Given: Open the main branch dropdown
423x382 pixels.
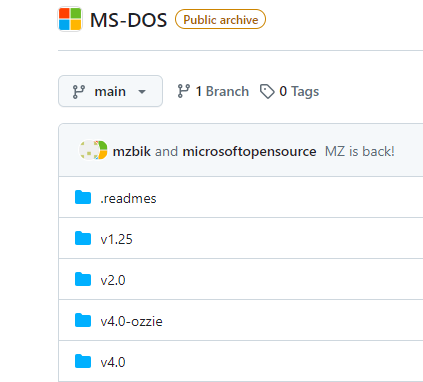Looking at the screenshot, I should click(x=110, y=91).
